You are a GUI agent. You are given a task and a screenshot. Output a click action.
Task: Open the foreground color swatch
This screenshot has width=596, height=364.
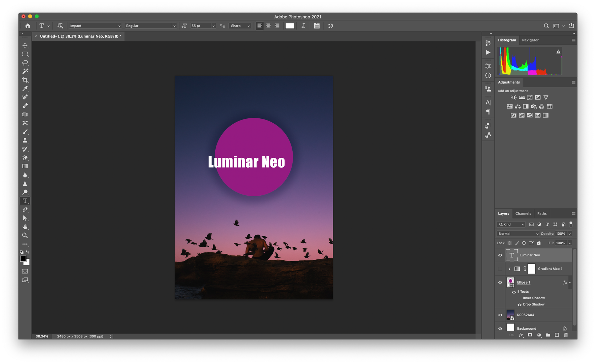(23, 259)
